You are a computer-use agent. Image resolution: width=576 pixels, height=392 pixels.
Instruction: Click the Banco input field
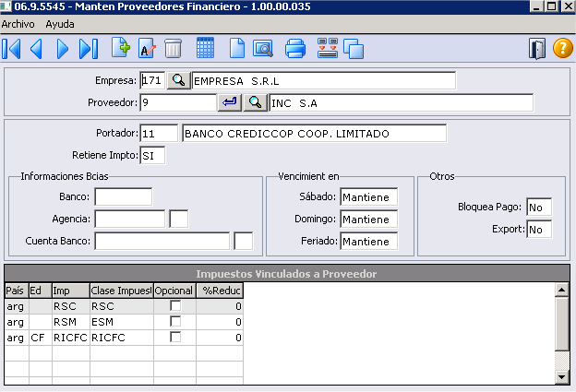point(124,196)
